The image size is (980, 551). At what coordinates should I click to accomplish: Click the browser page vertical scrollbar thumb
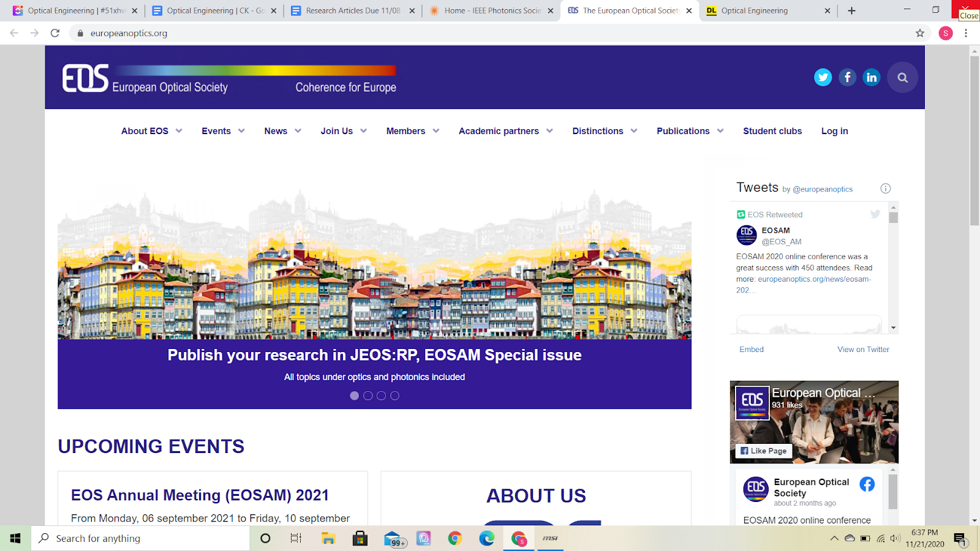coord(974,141)
